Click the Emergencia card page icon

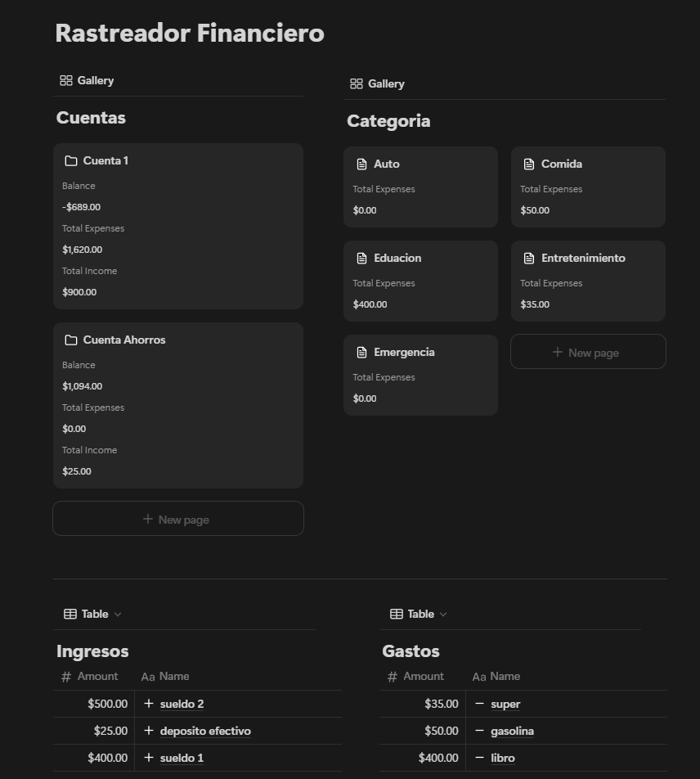(361, 352)
